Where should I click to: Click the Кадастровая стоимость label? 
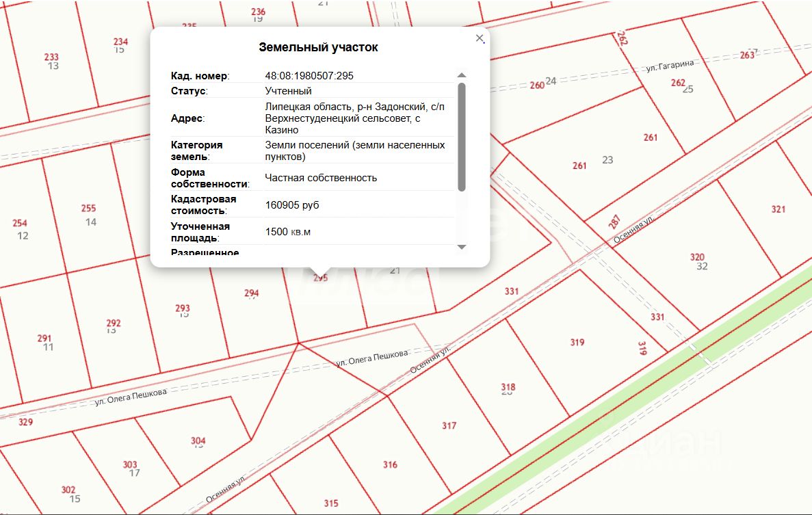[x=204, y=205]
